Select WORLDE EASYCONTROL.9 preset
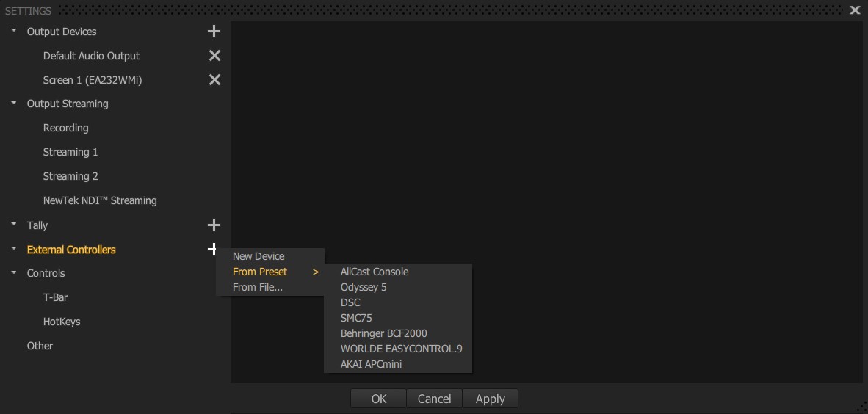The image size is (868, 414). [398, 349]
